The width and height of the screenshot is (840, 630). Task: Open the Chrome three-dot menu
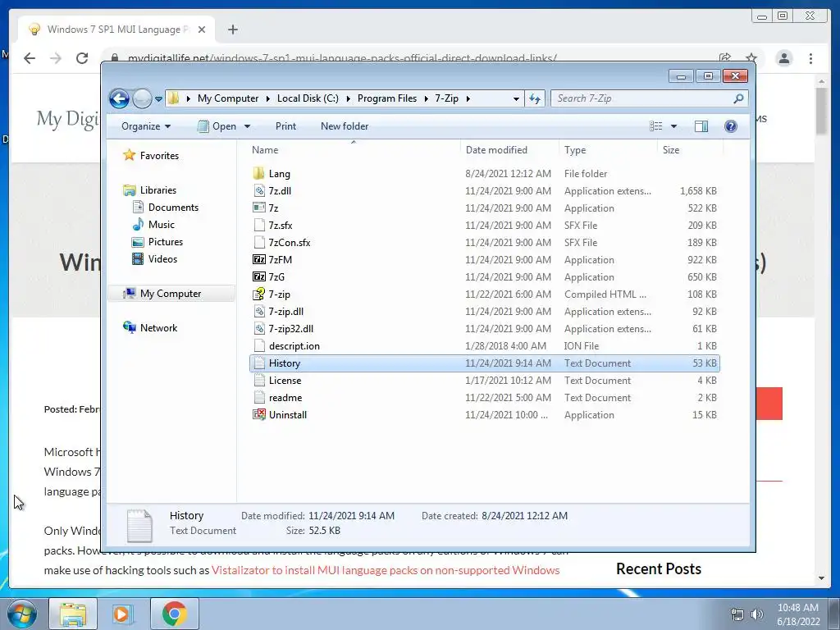click(810, 58)
